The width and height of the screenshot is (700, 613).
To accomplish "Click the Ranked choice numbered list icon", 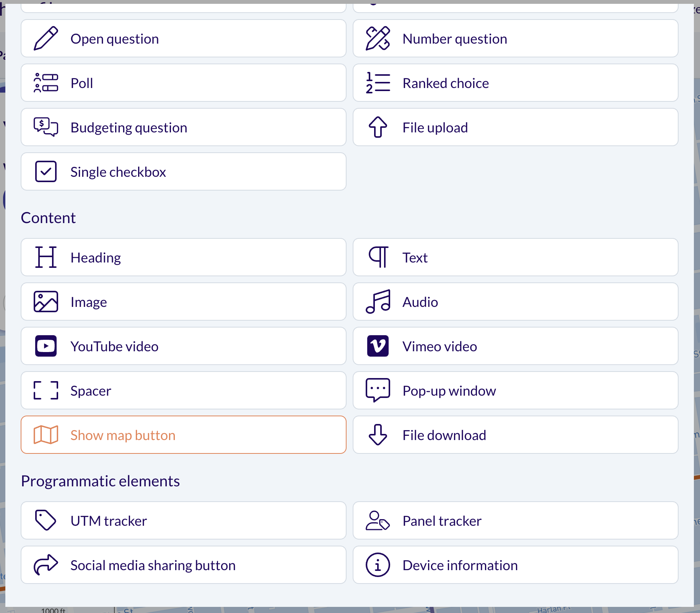I will click(x=378, y=83).
